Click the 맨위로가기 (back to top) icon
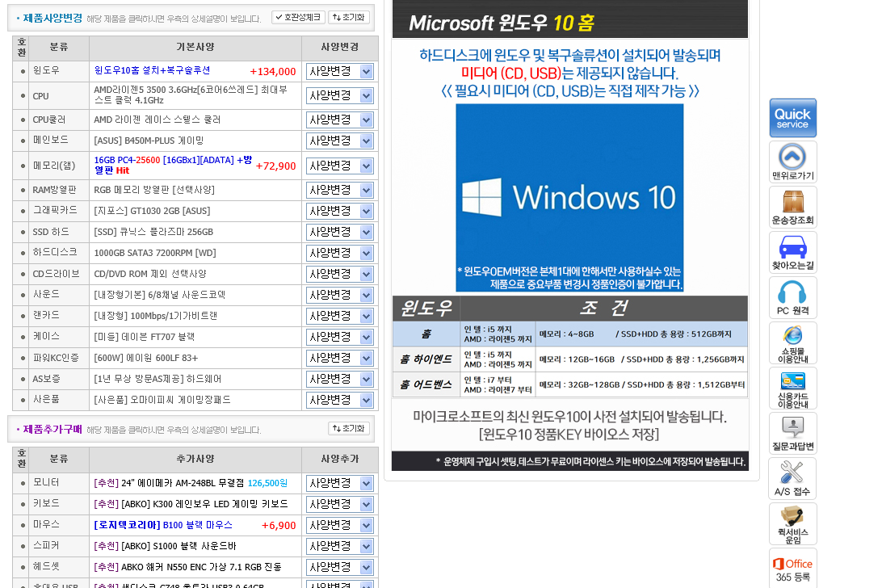882x588 pixels. [792, 162]
